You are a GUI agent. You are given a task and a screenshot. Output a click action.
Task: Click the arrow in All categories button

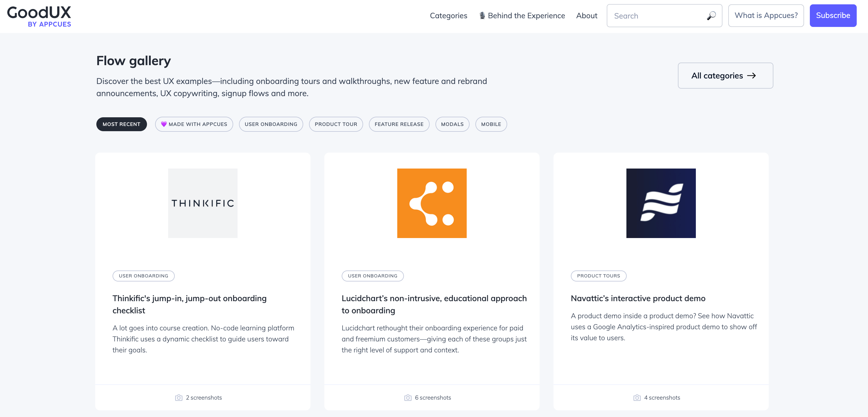pos(751,76)
